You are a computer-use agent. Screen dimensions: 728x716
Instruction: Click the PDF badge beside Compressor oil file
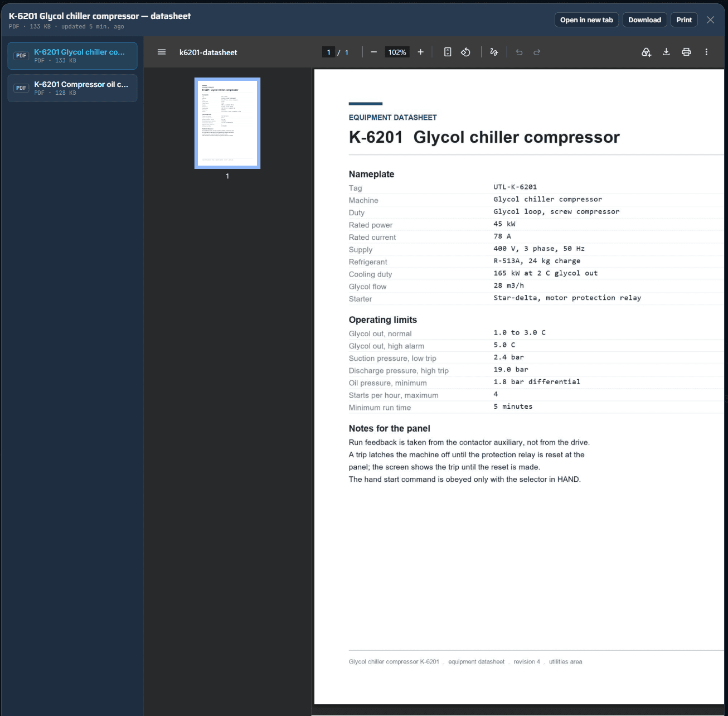coord(21,88)
